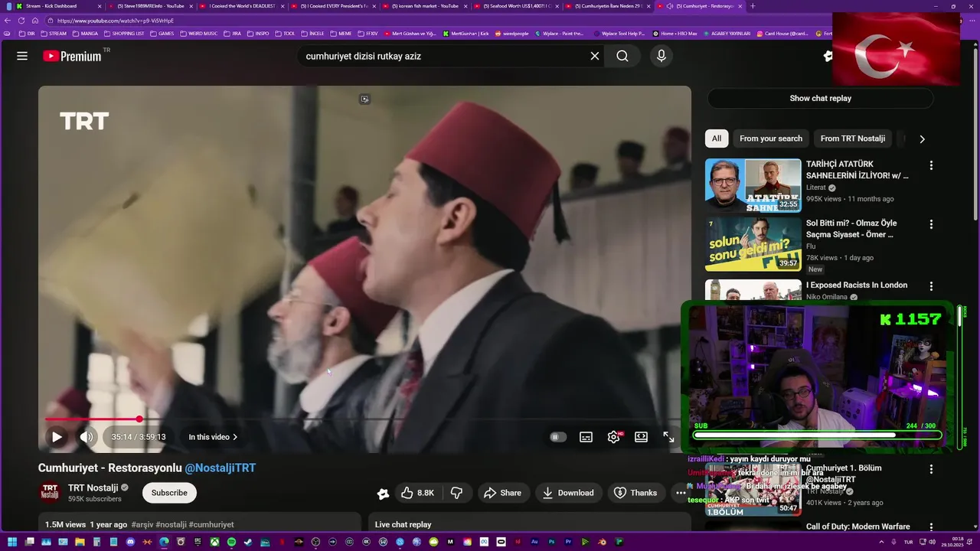Viewport: 980px width, 551px height.
Task: Show chat replay panel
Action: (820, 98)
